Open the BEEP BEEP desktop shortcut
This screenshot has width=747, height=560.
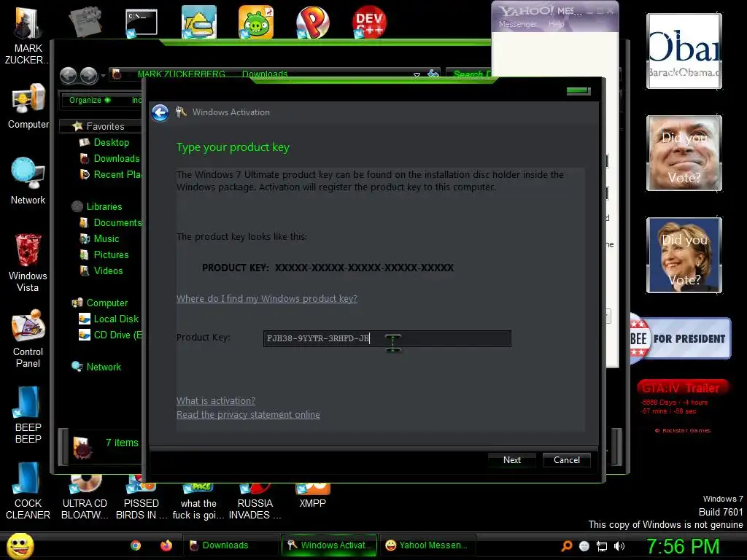point(28,414)
